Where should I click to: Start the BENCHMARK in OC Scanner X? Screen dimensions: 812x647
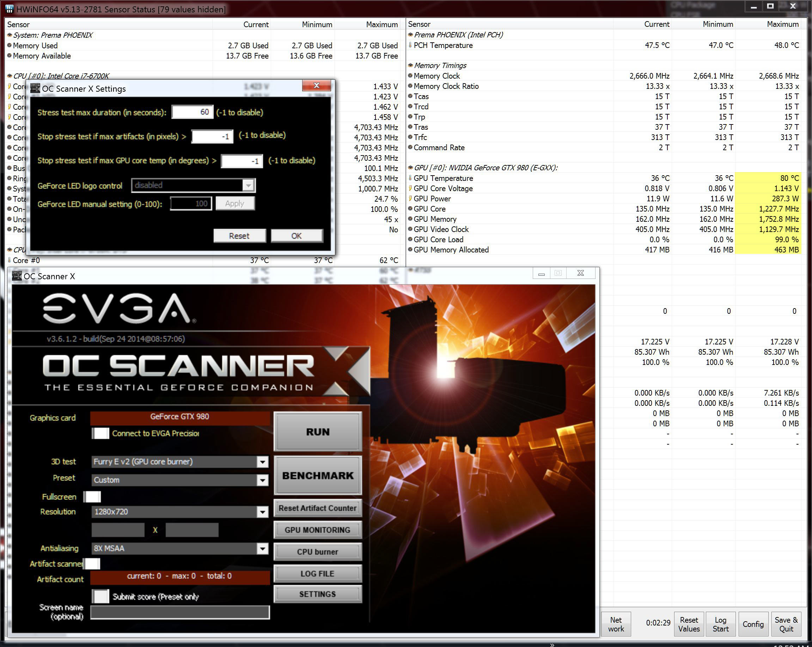pos(318,475)
